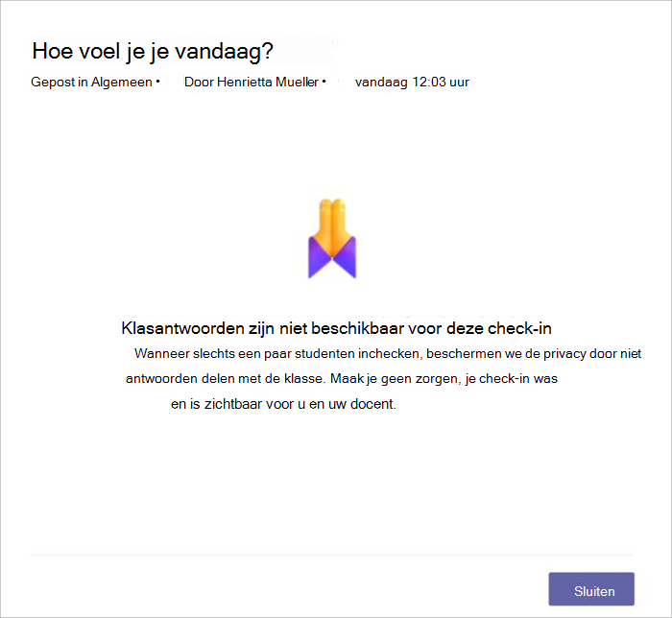Screen dimensions: 672x618
Task: Click the praying hands Reflect icon
Action: pyautogui.click(x=332, y=238)
